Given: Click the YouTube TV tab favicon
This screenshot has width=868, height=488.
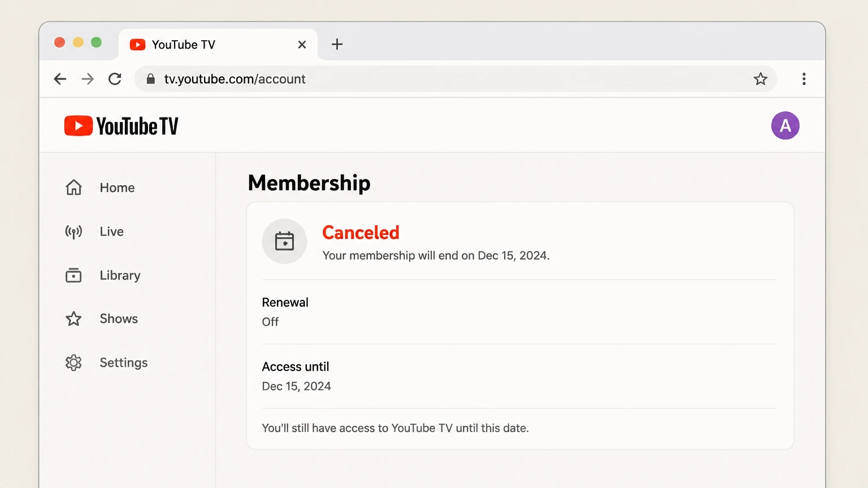Looking at the screenshot, I should (x=137, y=45).
